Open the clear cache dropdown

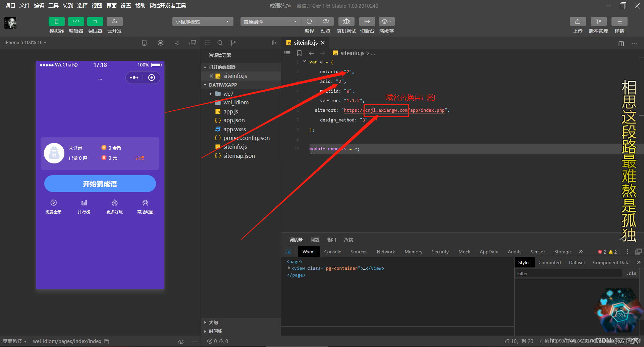click(x=386, y=21)
